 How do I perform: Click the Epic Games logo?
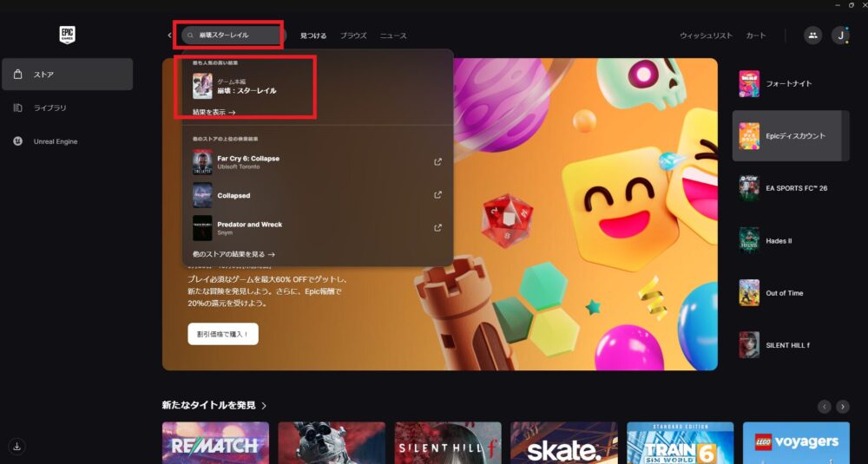(67, 35)
